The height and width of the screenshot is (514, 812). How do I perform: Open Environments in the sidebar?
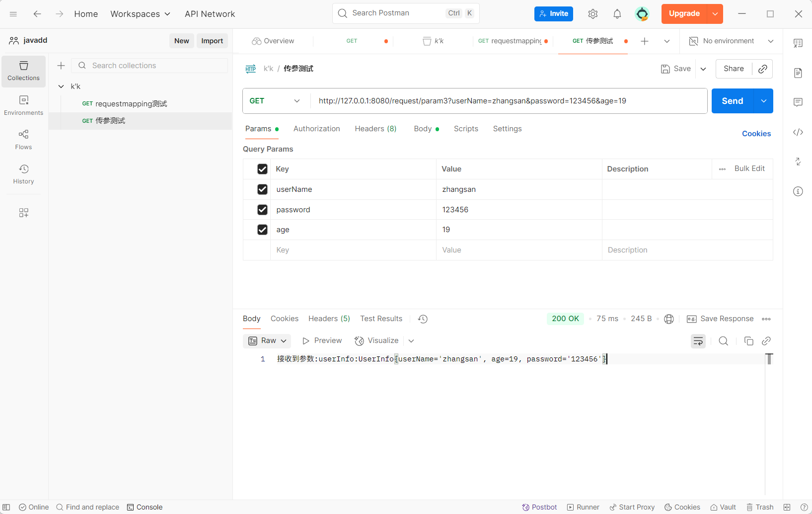(x=23, y=106)
